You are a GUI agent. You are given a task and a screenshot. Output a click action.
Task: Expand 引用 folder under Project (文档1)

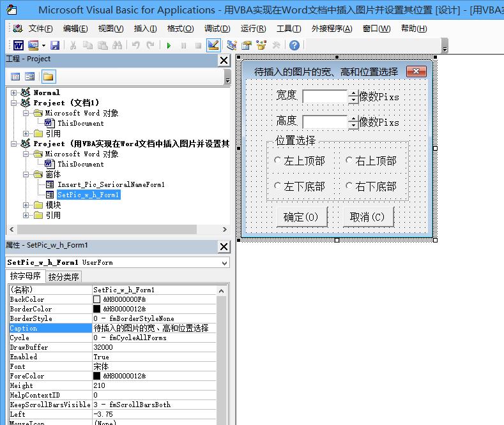coord(26,133)
